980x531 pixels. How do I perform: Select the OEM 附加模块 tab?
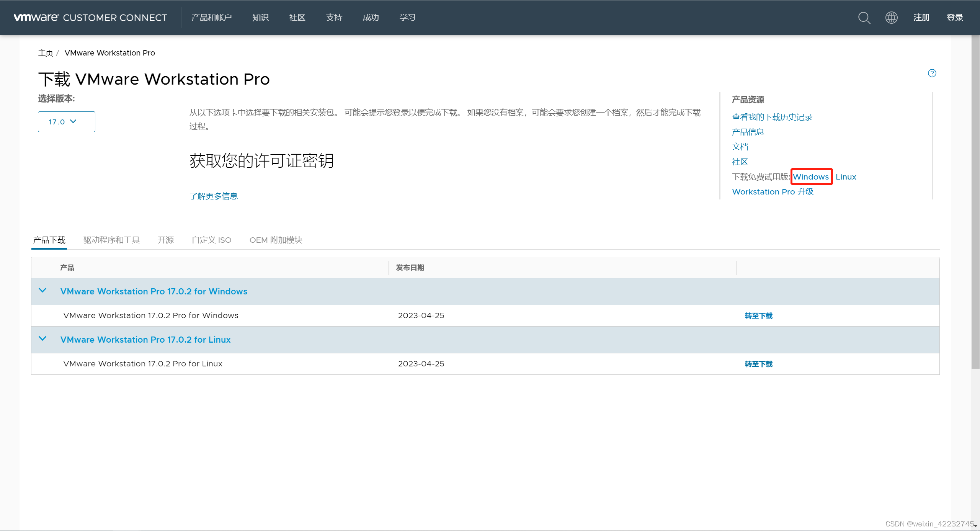click(x=276, y=240)
